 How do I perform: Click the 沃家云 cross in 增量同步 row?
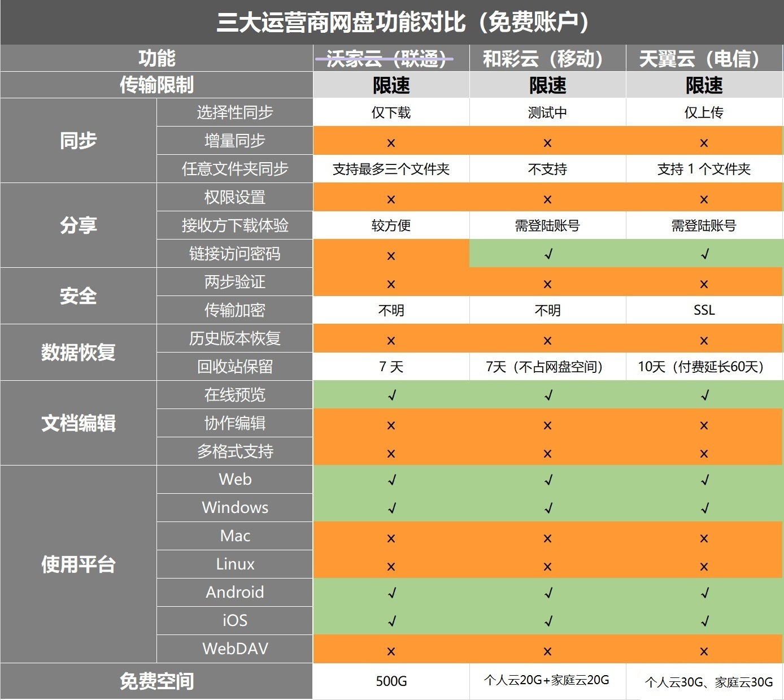[391, 142]
